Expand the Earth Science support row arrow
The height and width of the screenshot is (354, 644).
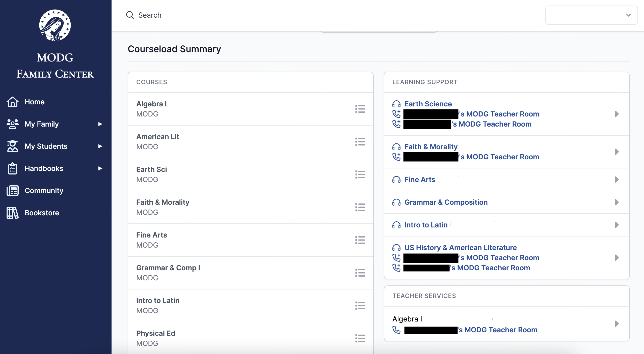617,114
